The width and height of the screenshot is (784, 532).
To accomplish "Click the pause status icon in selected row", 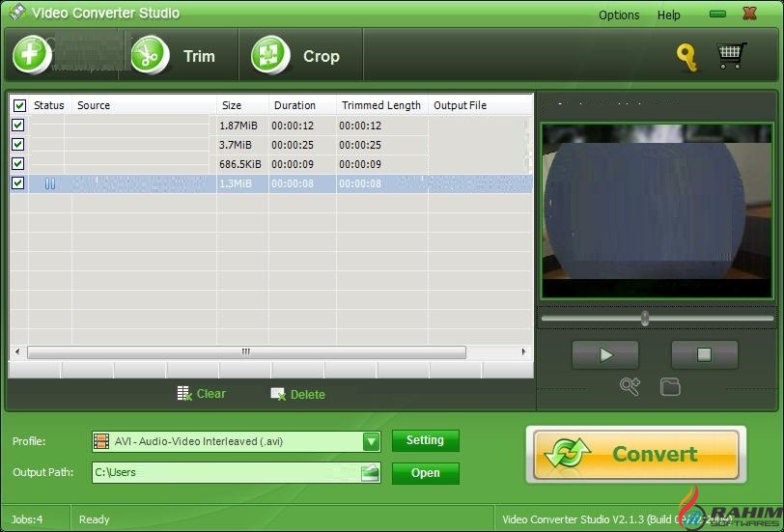I will pyautogui.click(x=50, y=183).
